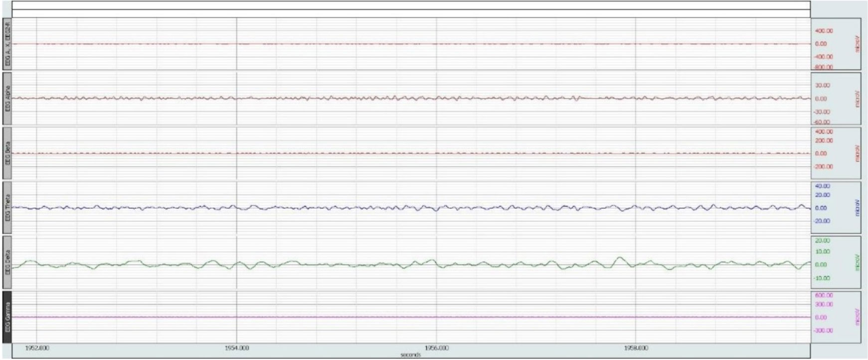Click the "seconds" horizontal axis unit label

[x=410, y=355]
